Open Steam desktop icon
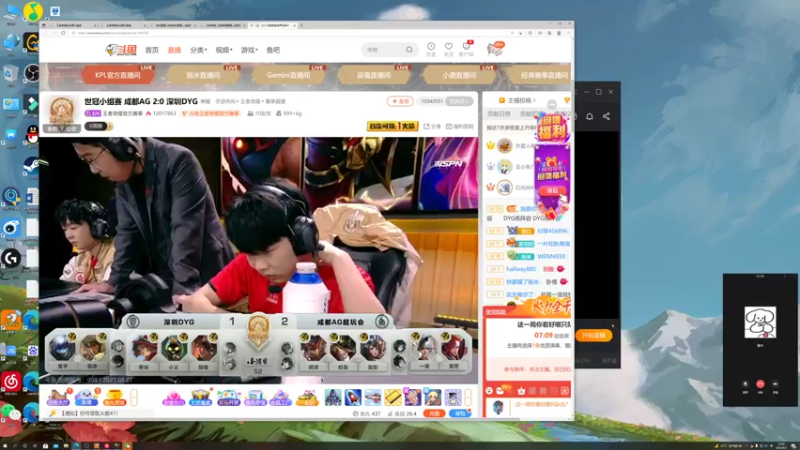800x450 pixels. [x=32, y=167]
